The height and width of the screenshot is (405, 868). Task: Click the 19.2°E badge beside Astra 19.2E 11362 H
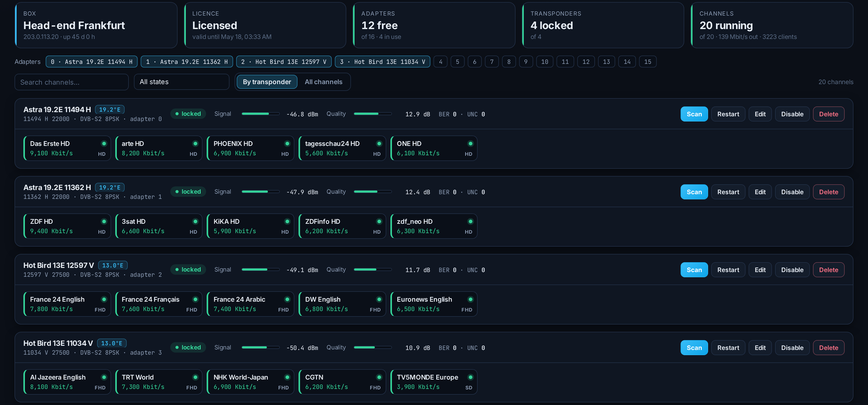click(110, 188)
